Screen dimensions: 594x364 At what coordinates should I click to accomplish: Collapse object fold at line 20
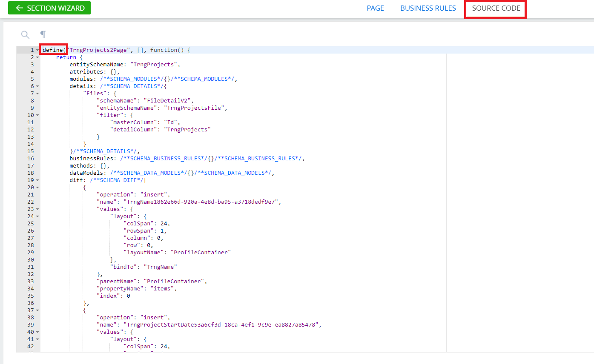[37, 188]
